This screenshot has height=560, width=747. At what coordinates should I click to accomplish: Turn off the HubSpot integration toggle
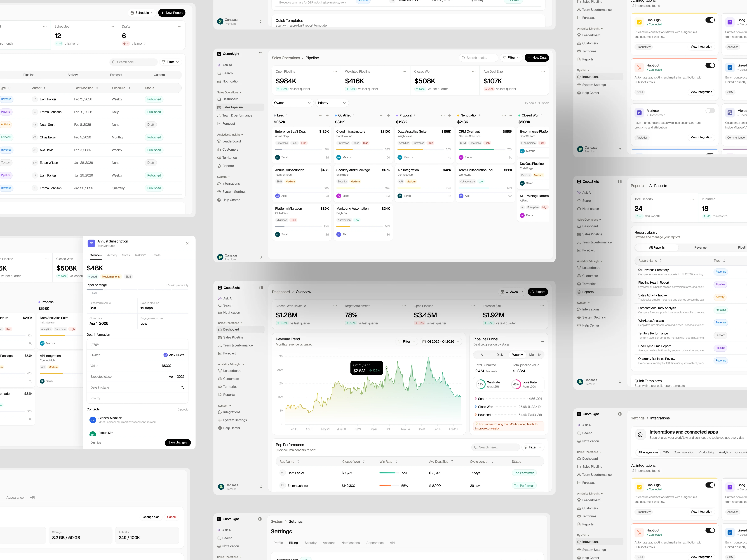pyautogui.click(x=710, y=65)
